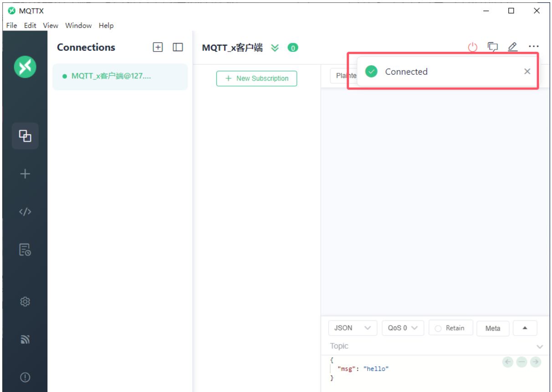Disconnect using the red power icon
The width and height of the screenshot is (552, 392).
[473, 47]
